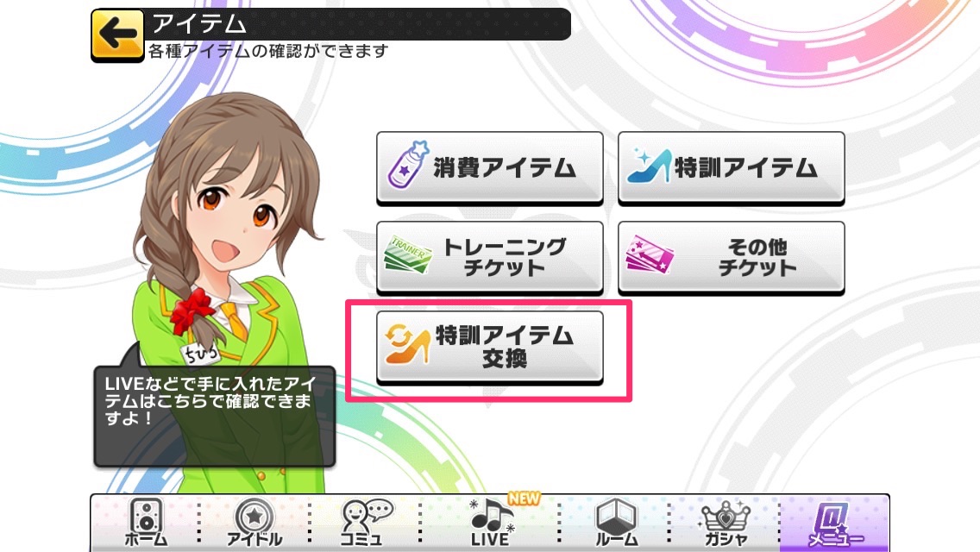Open the ホーム speaker icon
Image resolution: width=980 pixels, height=552 pixels.
click(x=147, y=523)
